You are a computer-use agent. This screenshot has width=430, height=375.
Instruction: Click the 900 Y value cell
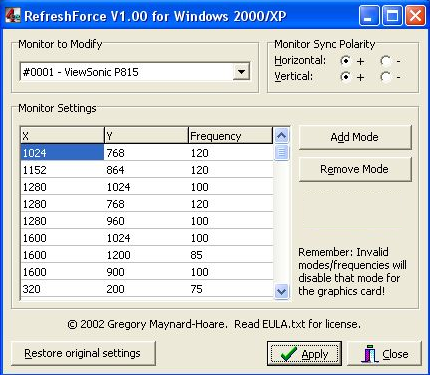[x=146, y=272]
